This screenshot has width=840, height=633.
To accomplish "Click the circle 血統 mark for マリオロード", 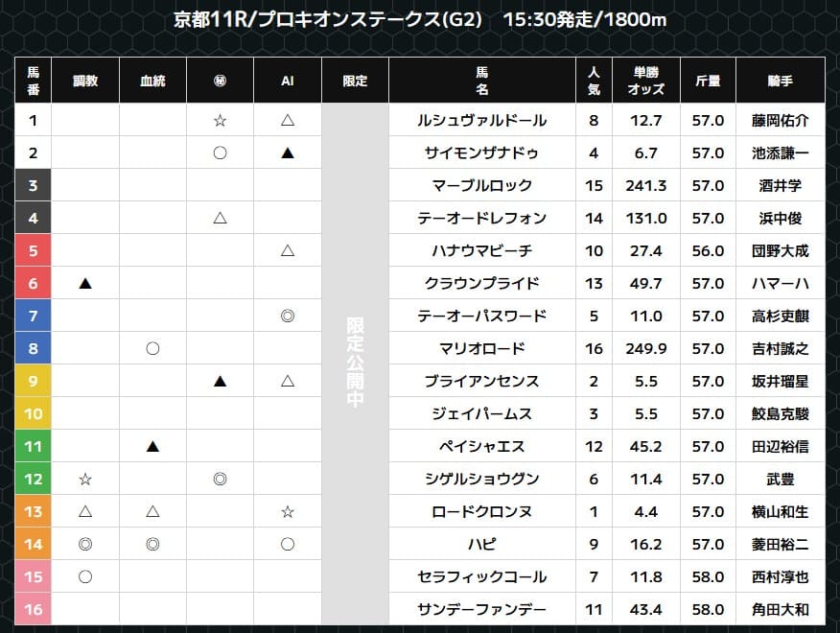I will click(152, 348).
